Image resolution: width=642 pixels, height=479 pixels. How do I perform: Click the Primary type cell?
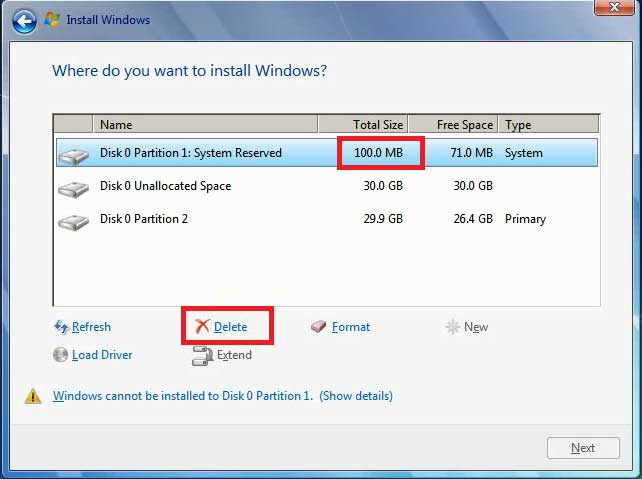pyautogui.click(x=525, y=219)
